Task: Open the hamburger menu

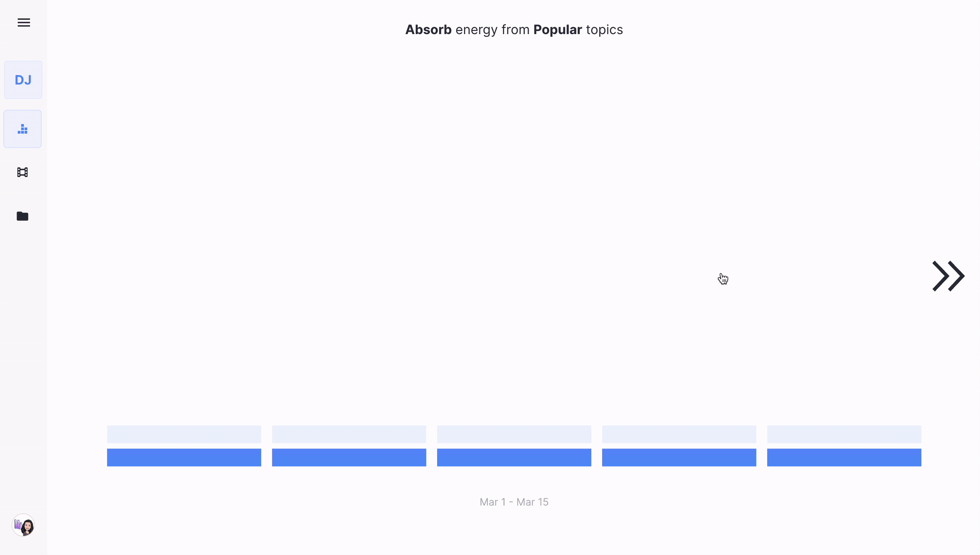Action: (24, 23)
